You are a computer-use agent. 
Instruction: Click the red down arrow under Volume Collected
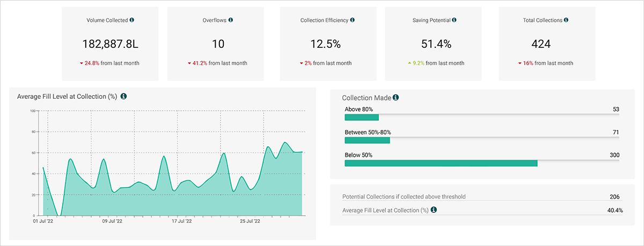[82, 63]
